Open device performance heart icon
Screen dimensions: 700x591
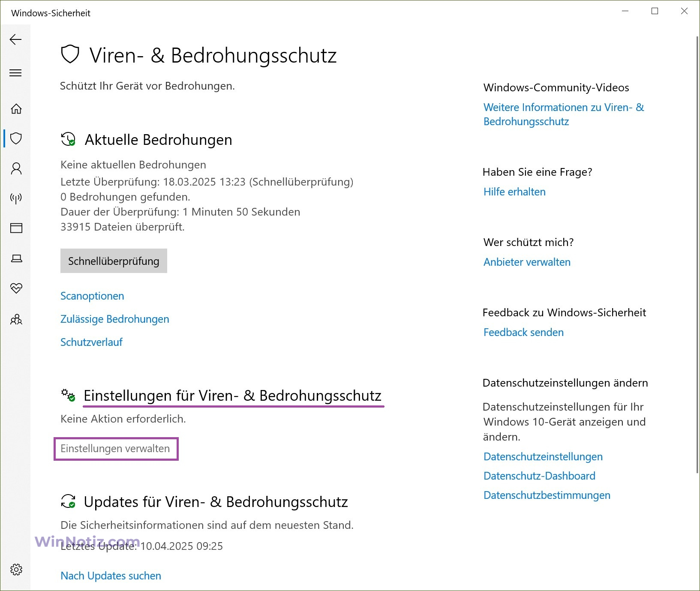(16, 288)
